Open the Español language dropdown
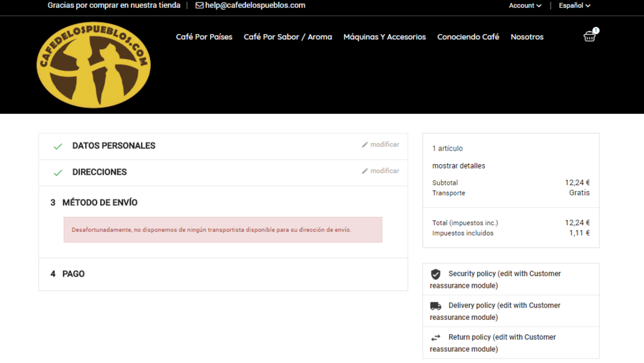The height and width of the screenshot is (363, 644). 574,5
